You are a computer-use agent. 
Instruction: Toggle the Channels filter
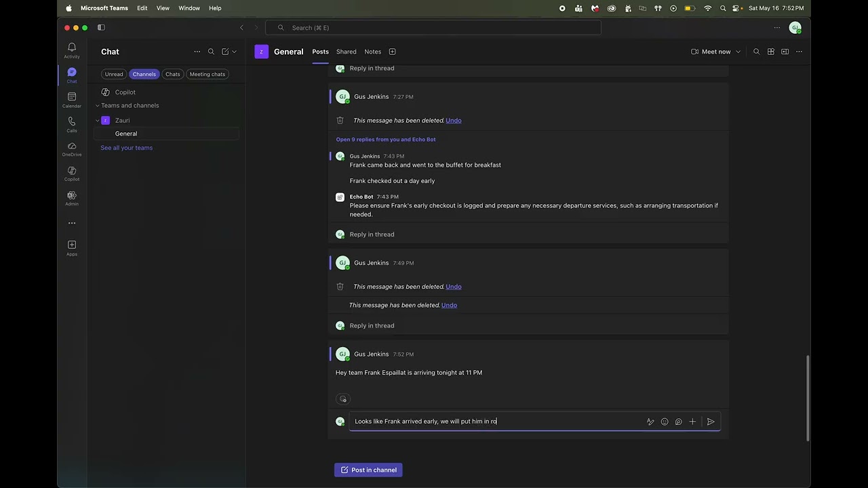pos(144,74)
